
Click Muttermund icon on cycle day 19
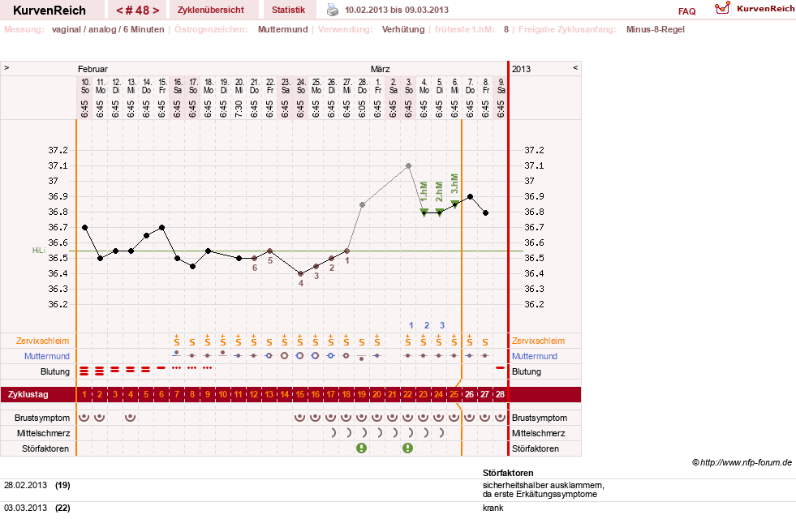(x=361, y=357)
